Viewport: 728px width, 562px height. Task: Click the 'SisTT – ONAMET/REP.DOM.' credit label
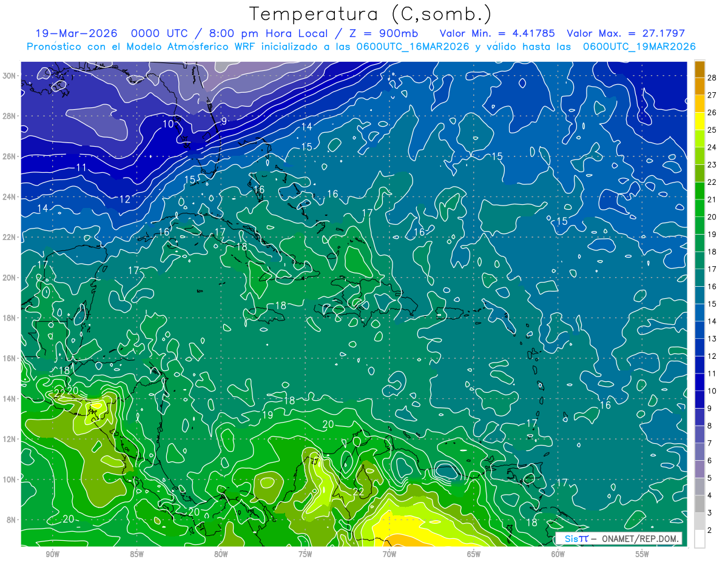[x=619, y=538]
